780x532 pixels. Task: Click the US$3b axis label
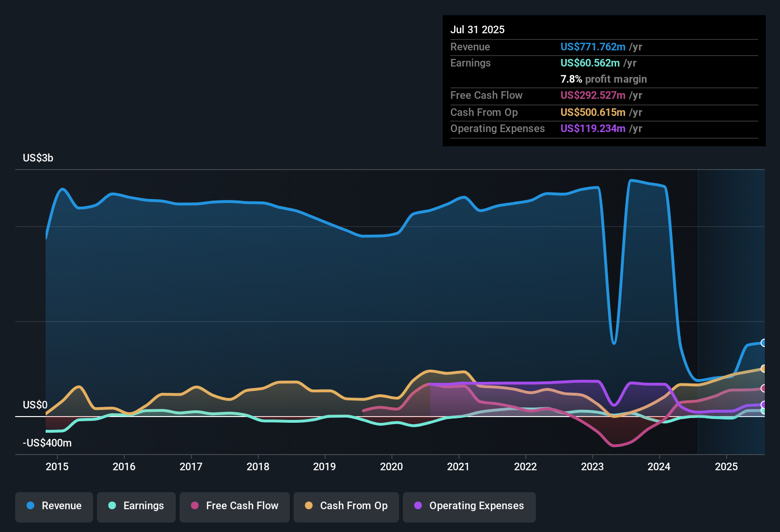click(x=38, y=158)
